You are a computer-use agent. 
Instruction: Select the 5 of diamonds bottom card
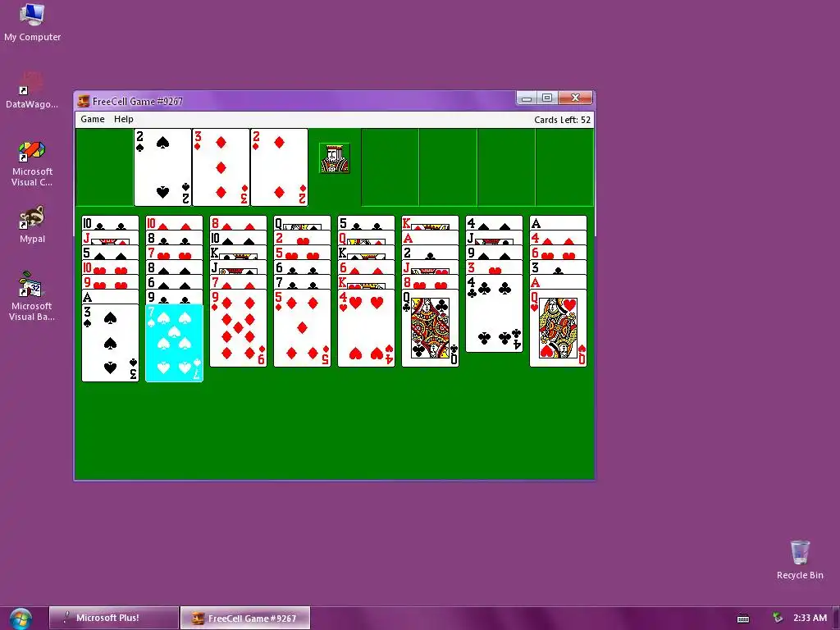pos(302,328)
